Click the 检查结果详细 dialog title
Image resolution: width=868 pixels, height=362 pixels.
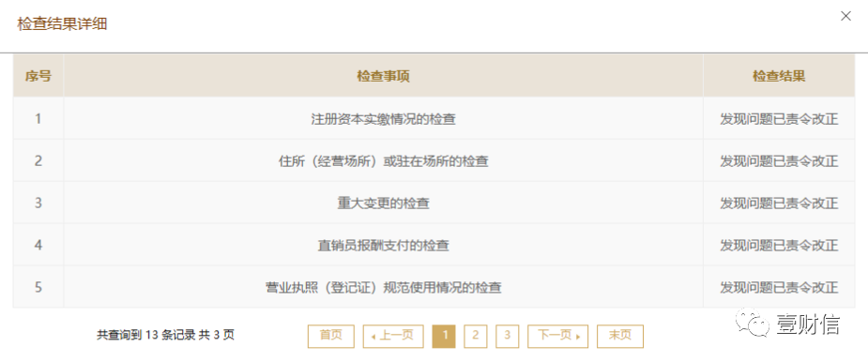pyautogui.click(x=62, y=24)
